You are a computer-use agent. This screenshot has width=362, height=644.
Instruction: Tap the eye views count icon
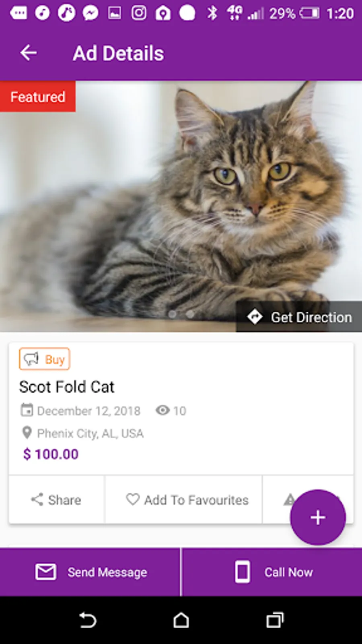click(x=162, y=410)
